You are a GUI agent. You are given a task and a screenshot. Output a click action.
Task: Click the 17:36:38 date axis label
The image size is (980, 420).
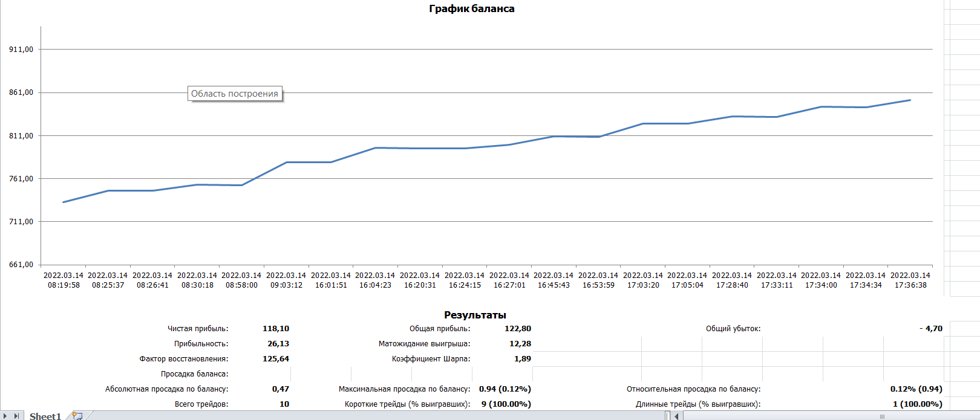(x=910, y=280)
